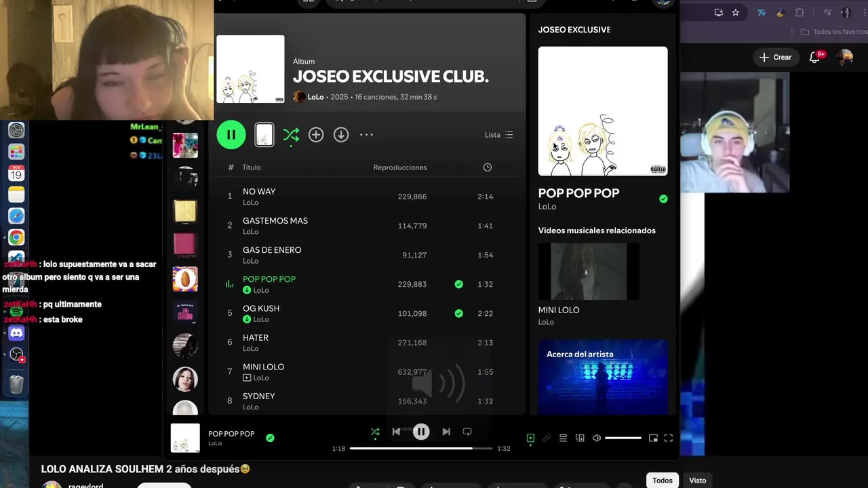Screen dimensions: 868x488
Task: Pause the album with the green button
Action: [x=231, y=134]
